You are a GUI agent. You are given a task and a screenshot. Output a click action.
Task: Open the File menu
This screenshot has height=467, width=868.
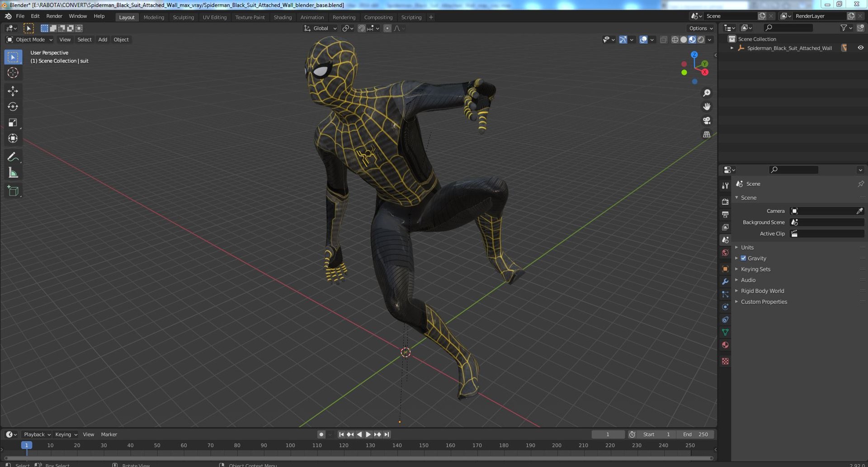coord(20,16)
